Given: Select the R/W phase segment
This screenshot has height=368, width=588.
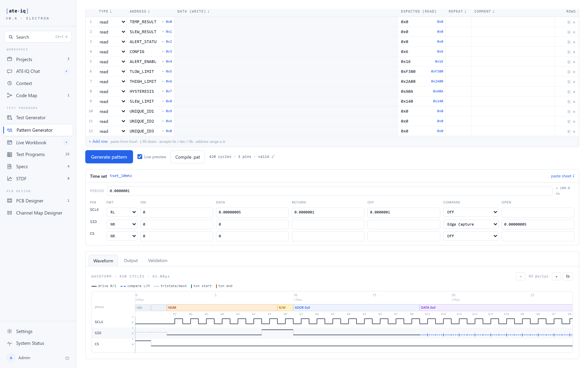Looking at the screenshot, I should [285, 307].
